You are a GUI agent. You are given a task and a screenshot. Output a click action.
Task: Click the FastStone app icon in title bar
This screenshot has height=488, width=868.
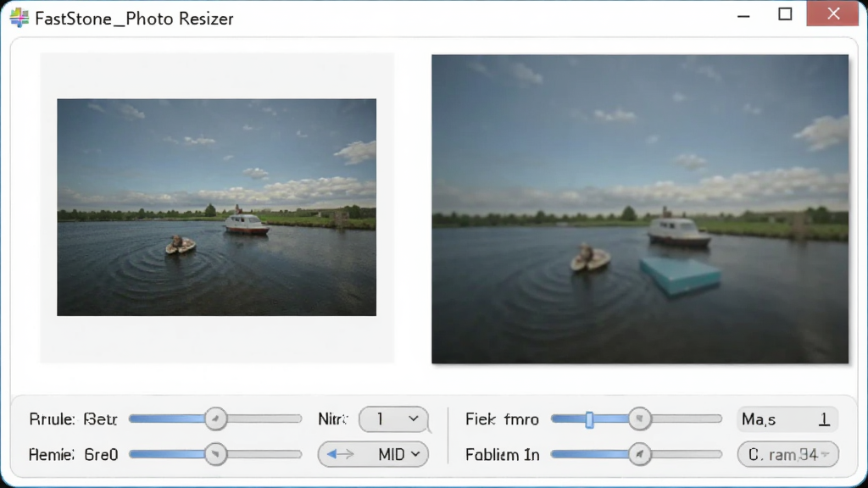(19, 18)
